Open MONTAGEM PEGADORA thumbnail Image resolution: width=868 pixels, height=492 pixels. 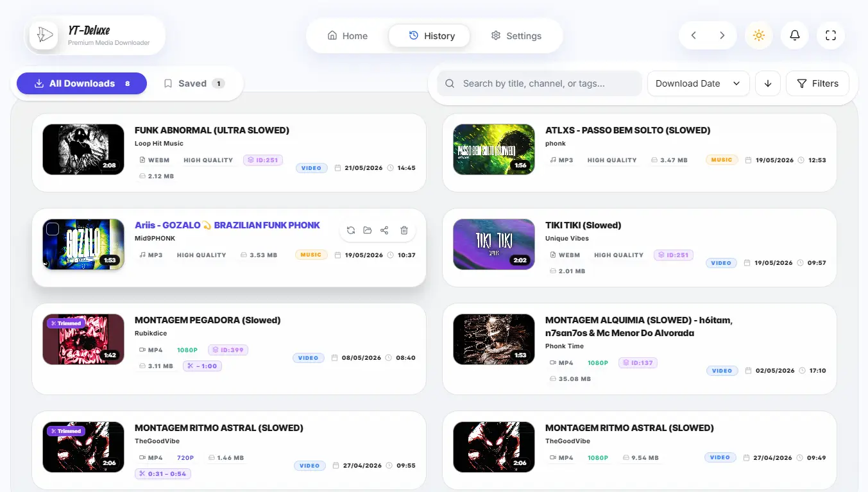(x=83, y=339)
